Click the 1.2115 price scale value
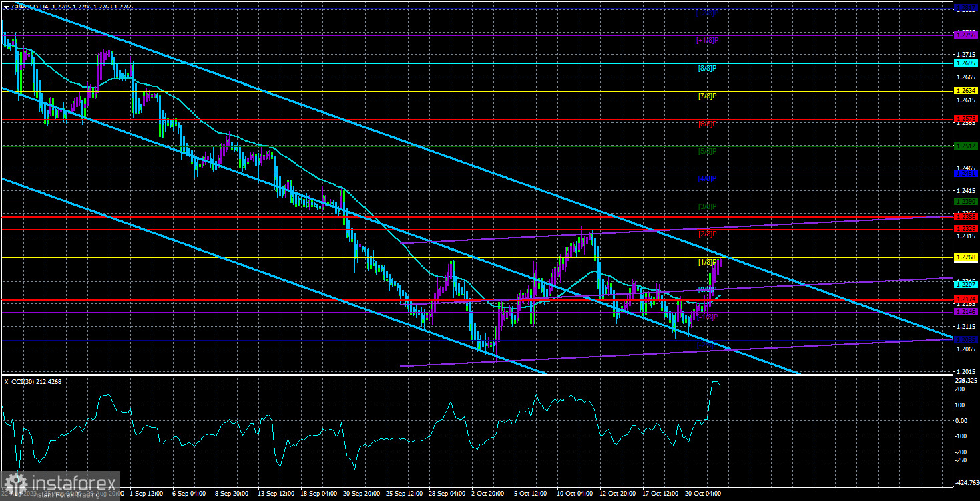The height and width of the screenshot is (501, 980). pos(965,326)
